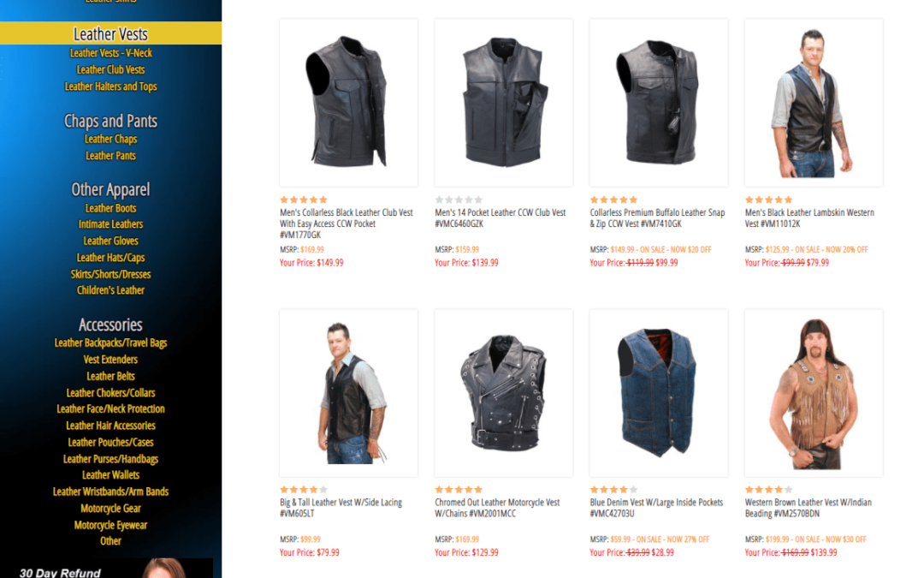Go to Vest Extenders accessories
Viewport: 924px width, 578px height.
pos(110,359)
